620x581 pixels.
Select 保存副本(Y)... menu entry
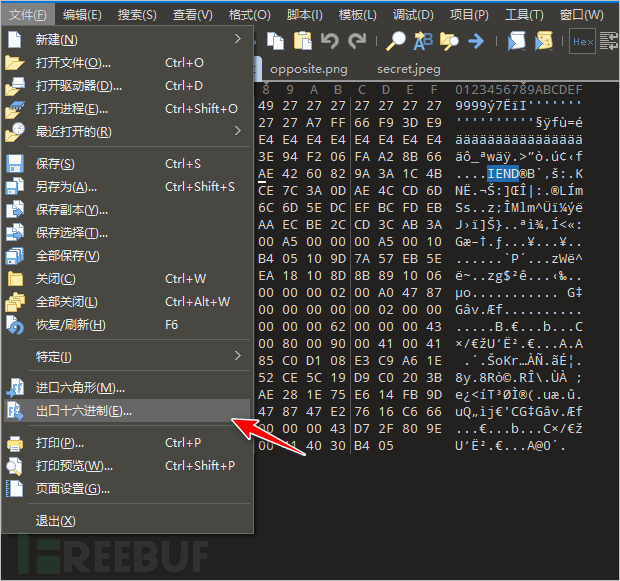tap(127, 210)
